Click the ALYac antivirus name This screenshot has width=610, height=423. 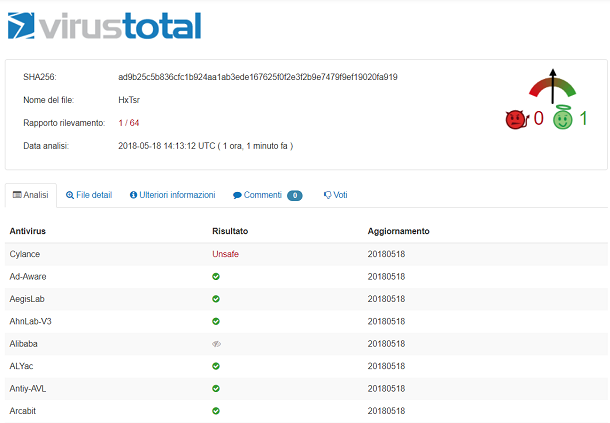(x=21, y=366)
